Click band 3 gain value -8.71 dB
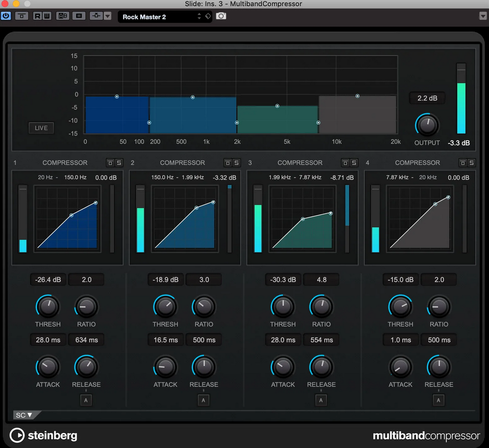 tap(342, 178)
